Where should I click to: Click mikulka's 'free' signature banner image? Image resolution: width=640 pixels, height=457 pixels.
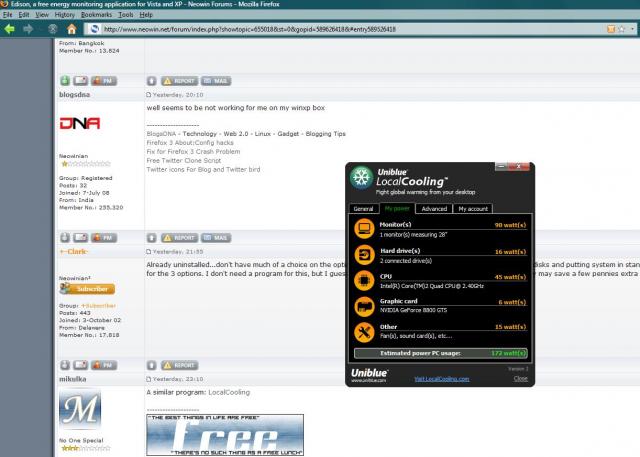coord(225,435)
